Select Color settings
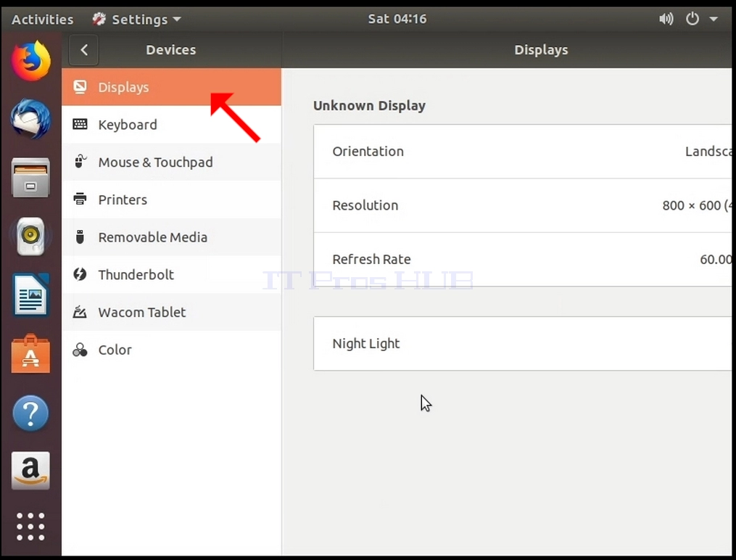Viewport: 736px width, 560px height. [x=171, y=350]
